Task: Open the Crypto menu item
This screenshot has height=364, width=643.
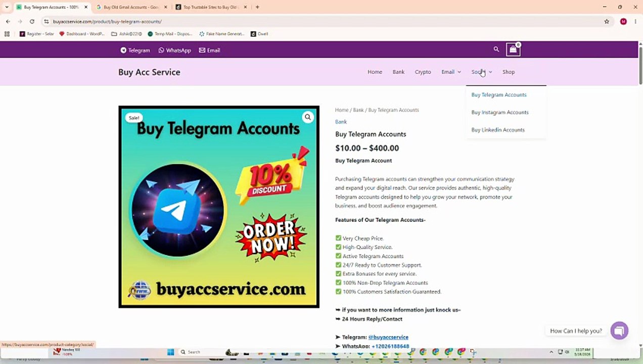Action: point(423,72)
